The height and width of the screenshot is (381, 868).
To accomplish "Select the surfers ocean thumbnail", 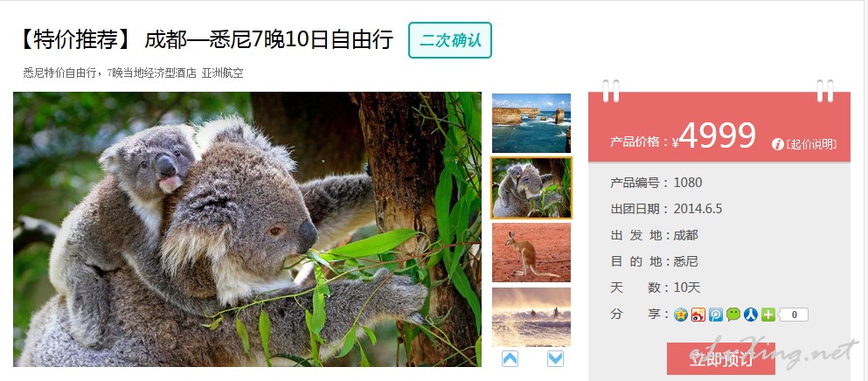I will [531, 316].
